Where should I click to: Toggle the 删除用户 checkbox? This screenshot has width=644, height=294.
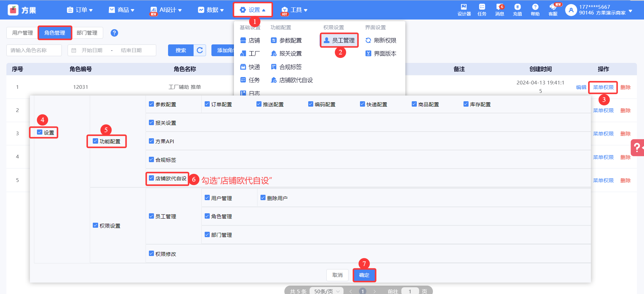[x=263, y=198]
